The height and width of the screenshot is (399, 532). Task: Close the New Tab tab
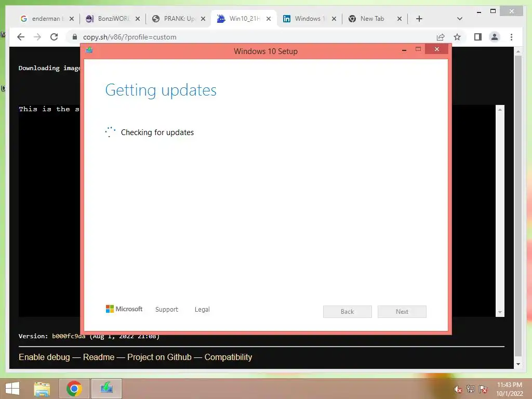(x=400, y=19)
